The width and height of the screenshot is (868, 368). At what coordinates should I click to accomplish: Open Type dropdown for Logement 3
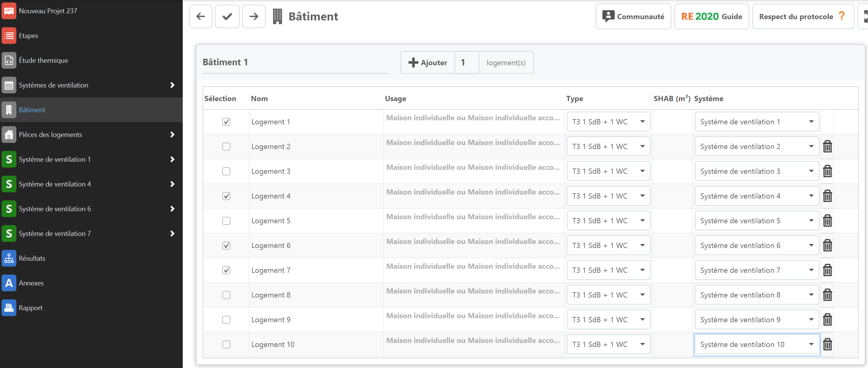pyautogui.click(x=608, y=171)
